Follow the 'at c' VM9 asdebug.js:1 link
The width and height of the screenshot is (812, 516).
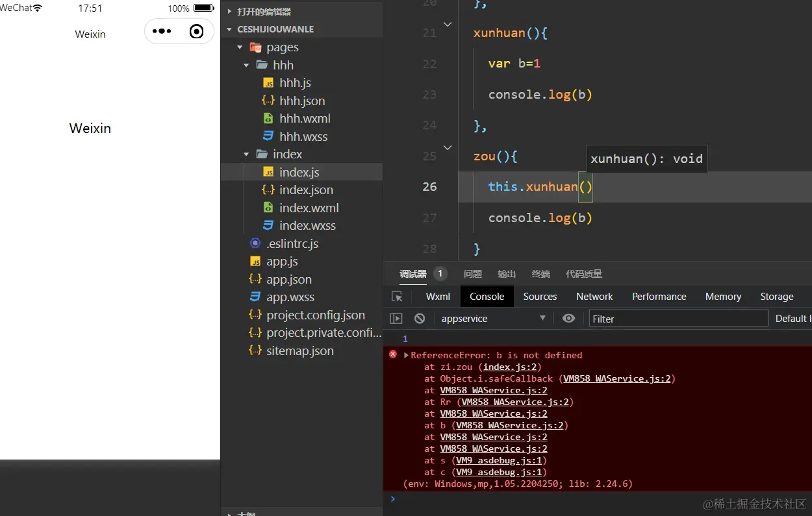coord(499,472)
